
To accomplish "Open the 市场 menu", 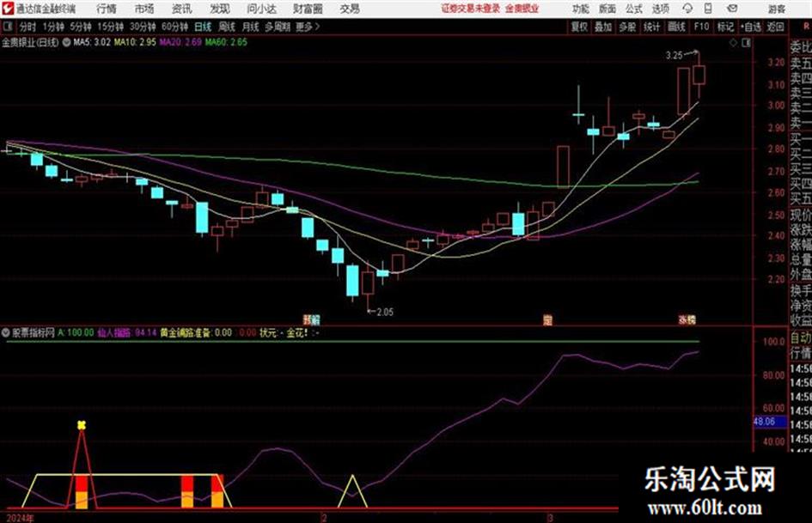I will click(144, 9).
